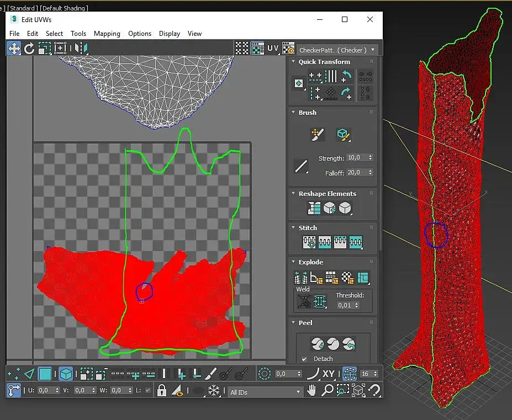Toggle the Detach checkbox in Peel

pyautogui.click(x=304, y=359)
